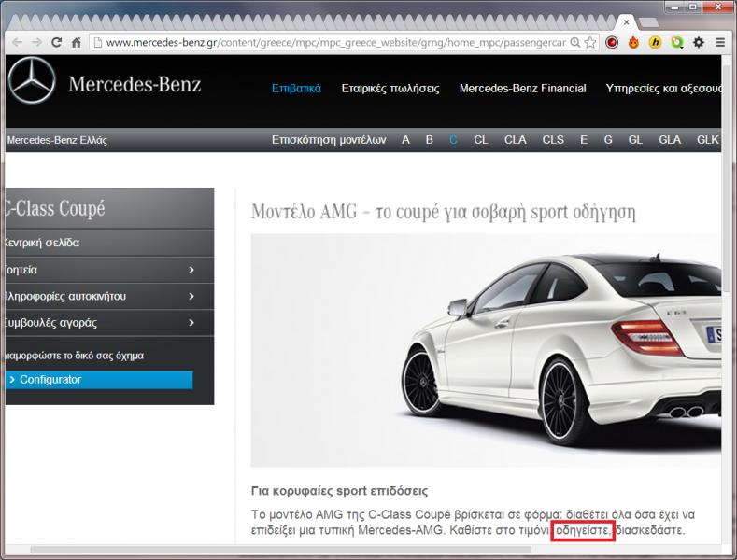Open the gear extension icon in toolbar
Viewport: 737px width, 560px height.
click(x=699, y=42)
